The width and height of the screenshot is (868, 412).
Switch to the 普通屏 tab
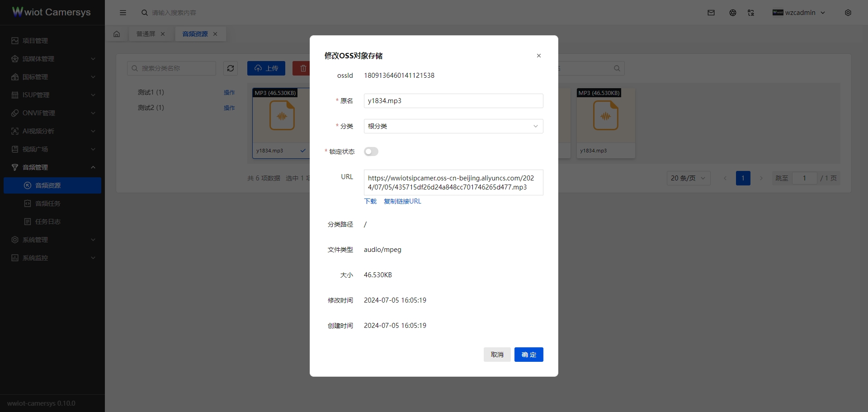tap(146, 34)
